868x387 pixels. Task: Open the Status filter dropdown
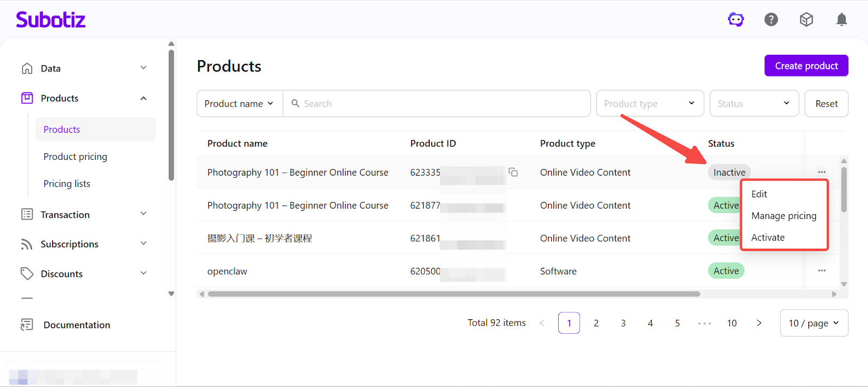754,104
